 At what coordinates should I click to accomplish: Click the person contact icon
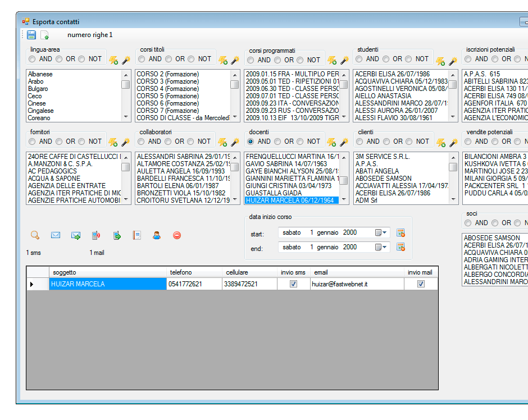(157, 235)
